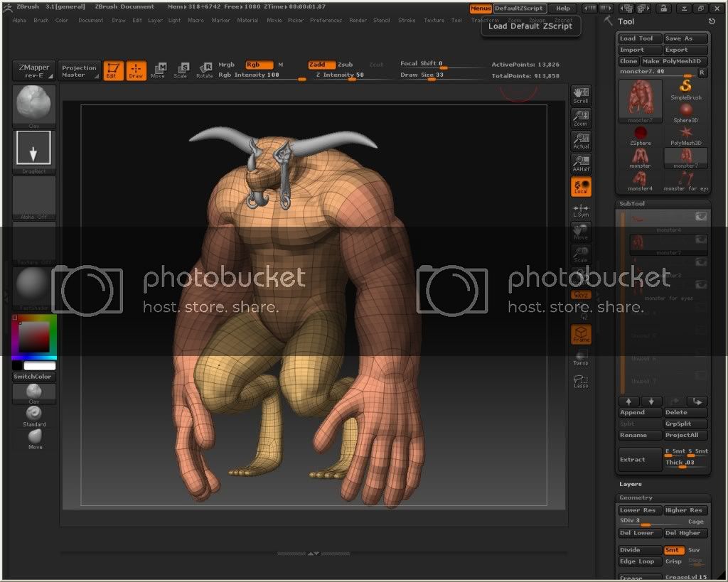728x582 pixels.
Task: Select the Move mode icon in the top toolbar
Action: (x=159, y=70)
